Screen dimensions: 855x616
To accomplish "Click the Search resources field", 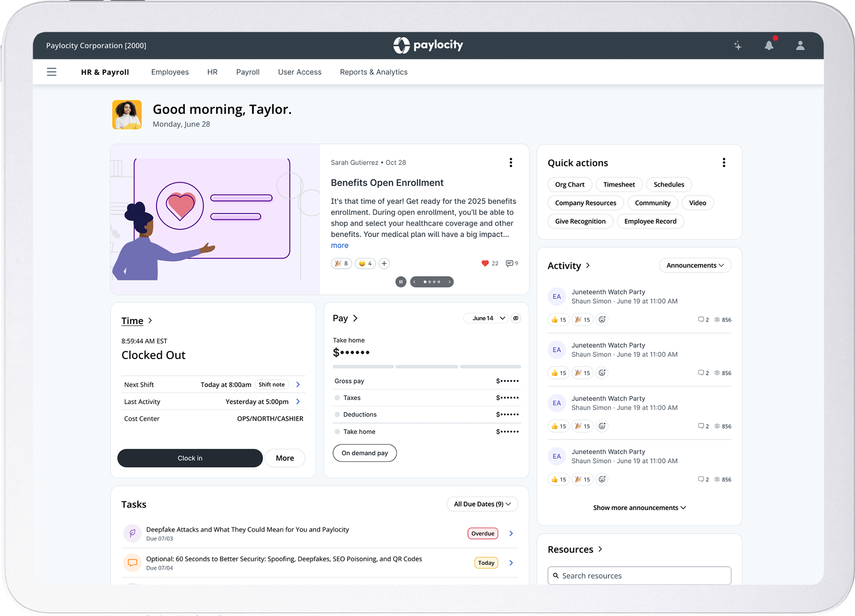I will tap(639, 576).
